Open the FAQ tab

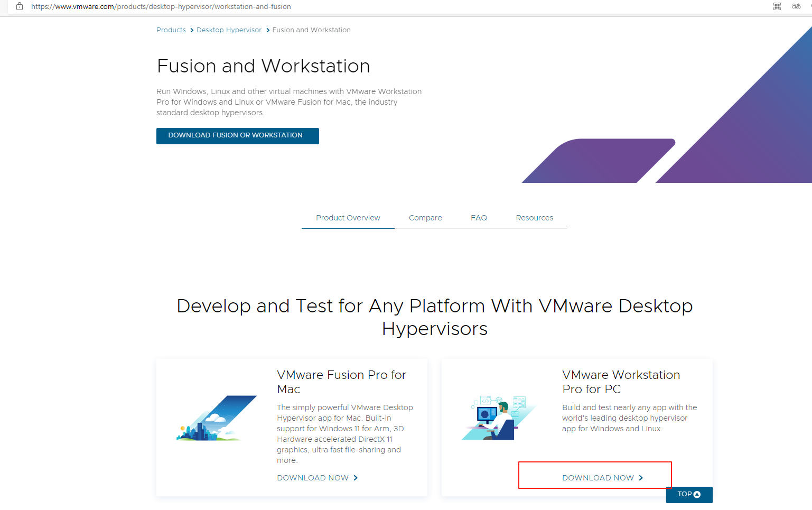click(x=479, y=218)
